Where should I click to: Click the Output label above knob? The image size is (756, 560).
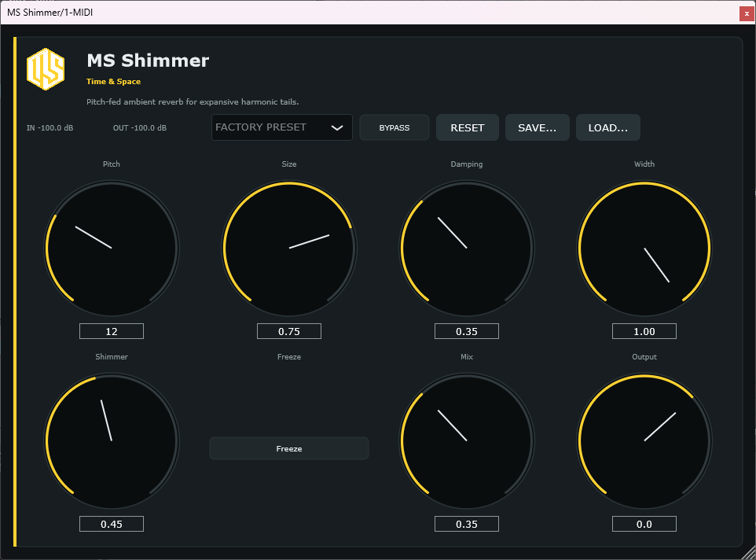point(644,357)
